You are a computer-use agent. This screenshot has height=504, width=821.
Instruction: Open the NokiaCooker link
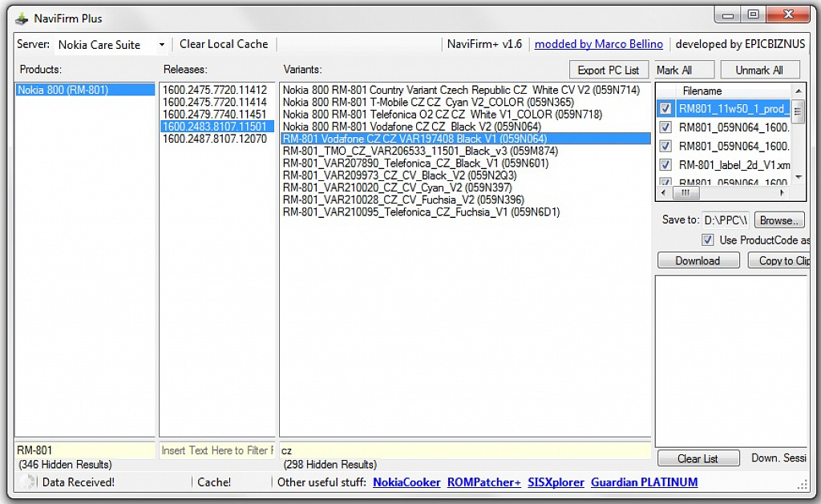pyautogui.click(x=406, y=482)
